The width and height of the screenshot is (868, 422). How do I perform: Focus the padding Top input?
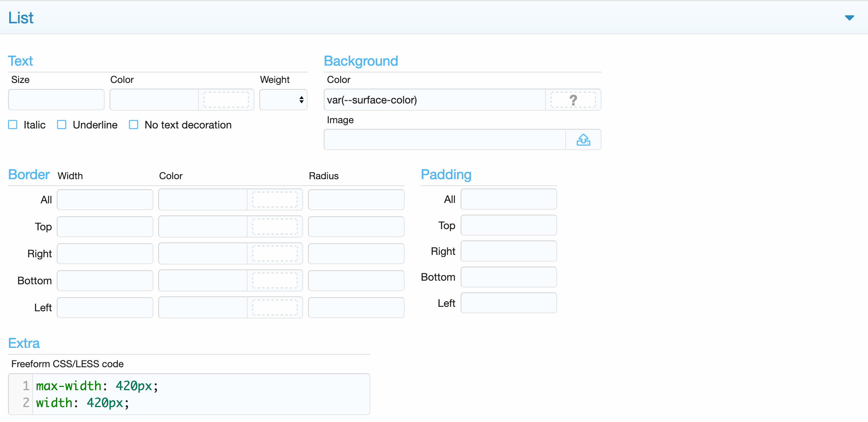(508, 225)
